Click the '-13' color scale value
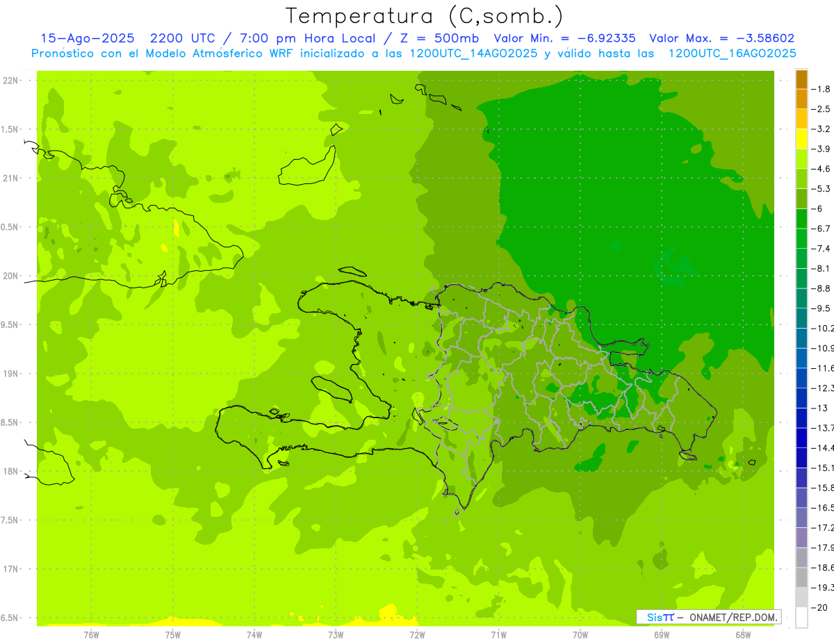This screenshot has height=644, width=834. tap(820, 408)
